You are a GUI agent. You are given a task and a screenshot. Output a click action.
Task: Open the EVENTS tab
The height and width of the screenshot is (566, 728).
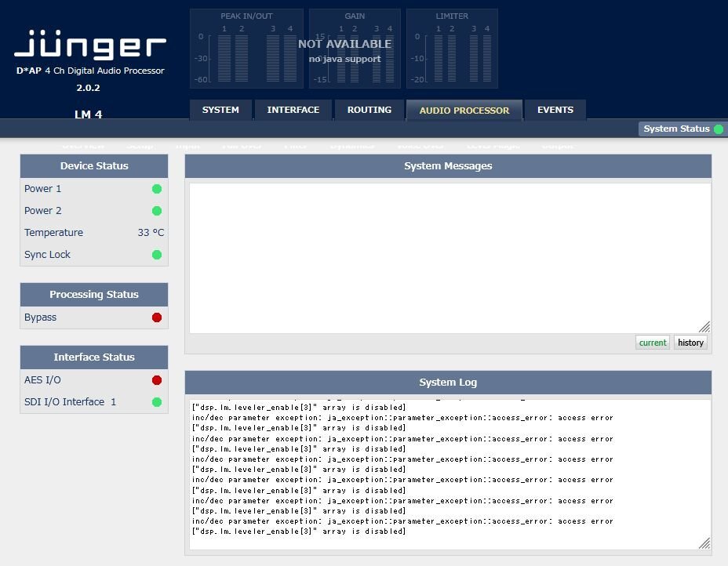pyautogui.click(x=555, y=111)
